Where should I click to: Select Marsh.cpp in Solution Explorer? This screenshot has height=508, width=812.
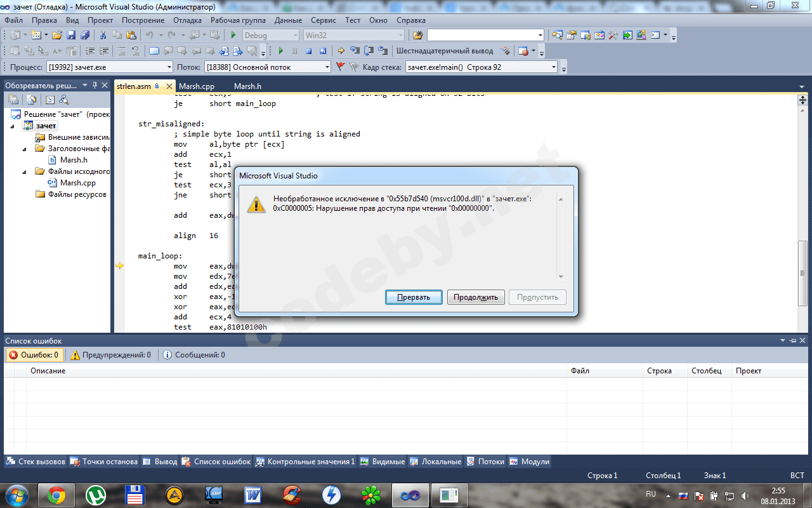(77, 183)
